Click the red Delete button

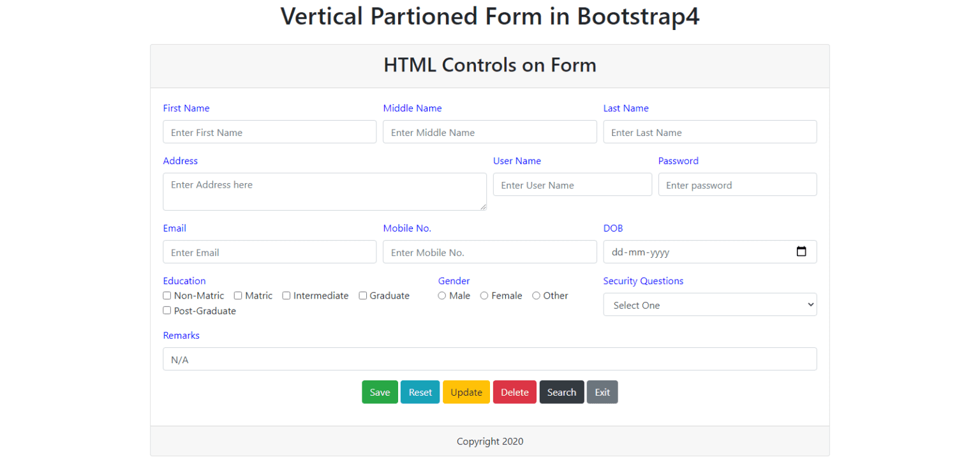[x=515, y=392]
